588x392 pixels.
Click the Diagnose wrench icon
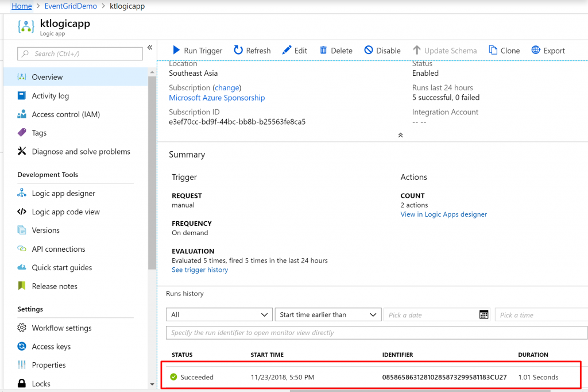coord(22,151)
